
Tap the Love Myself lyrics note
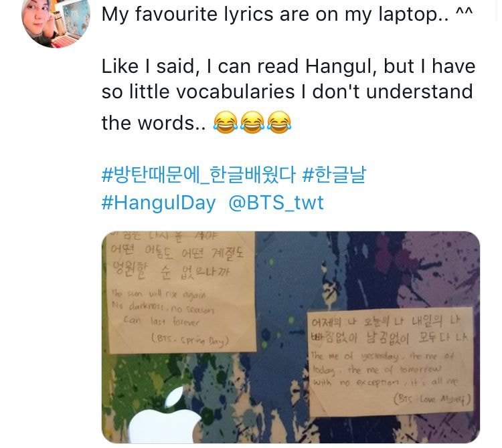click(391, 361)
